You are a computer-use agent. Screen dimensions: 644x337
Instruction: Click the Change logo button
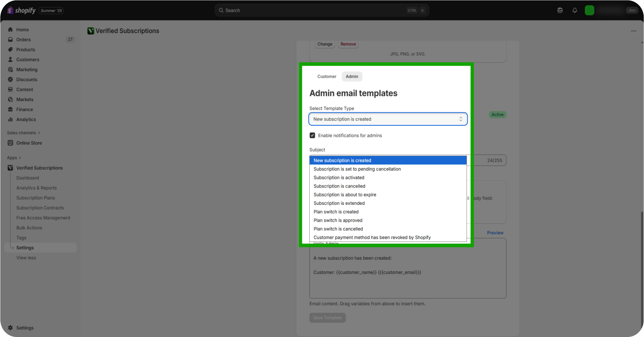325,44
